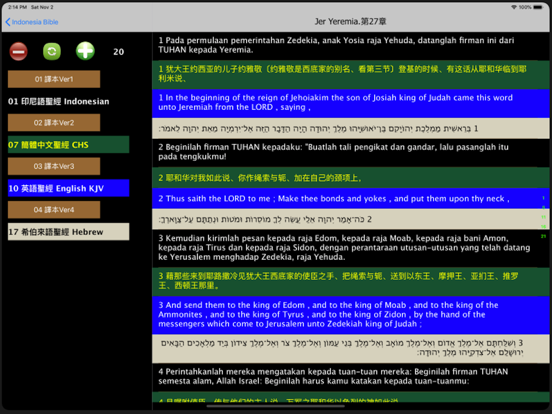Image resolution: width=552 pixels, height=414 pixels.
Task: Select Indonesian verse 3 Kemudian kirimlah pesan
Action: click(350, 248)
